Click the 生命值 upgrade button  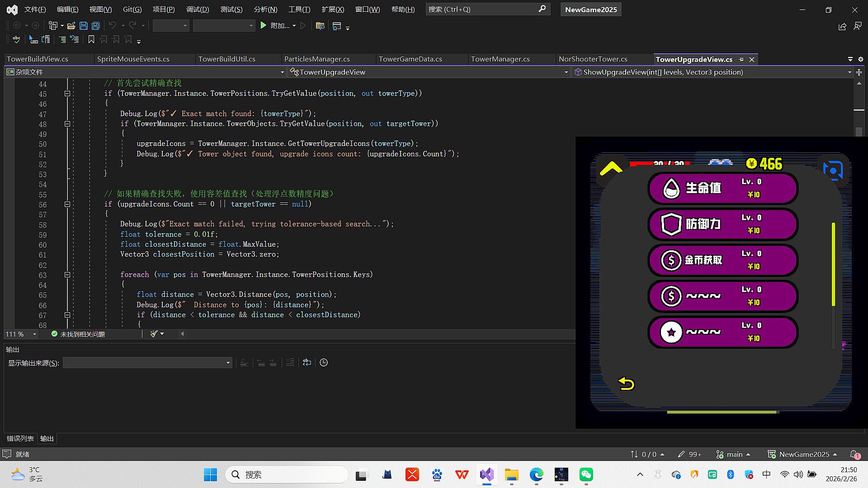[x=722, y=188]
